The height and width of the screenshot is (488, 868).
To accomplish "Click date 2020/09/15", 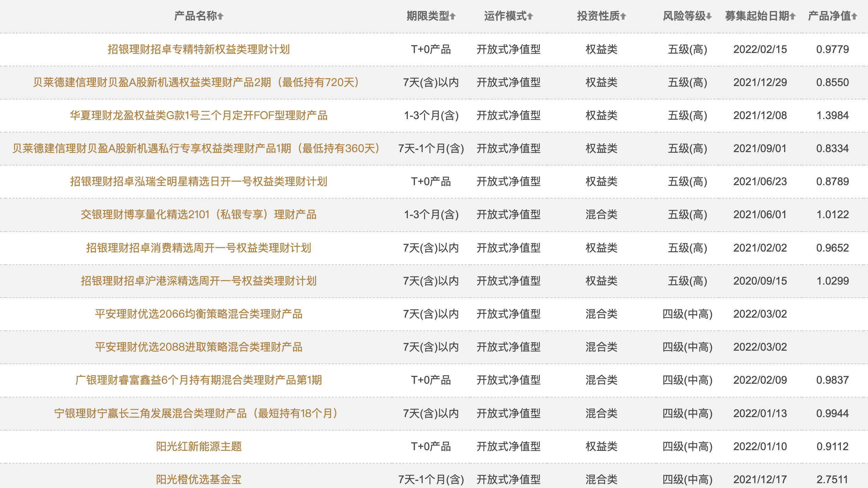I will [x=760, y=281].
